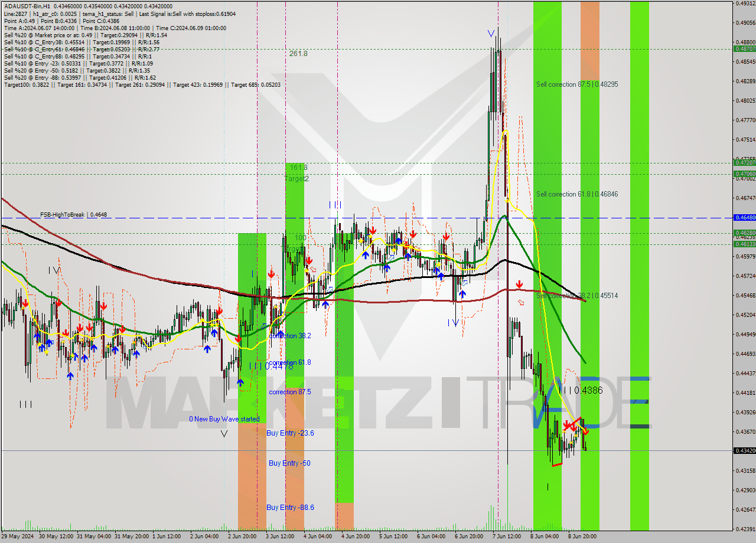This screenshot has height=543, width=756.
Task: Click the Target100 summary line in header
Action: click(x=142, y=85)
